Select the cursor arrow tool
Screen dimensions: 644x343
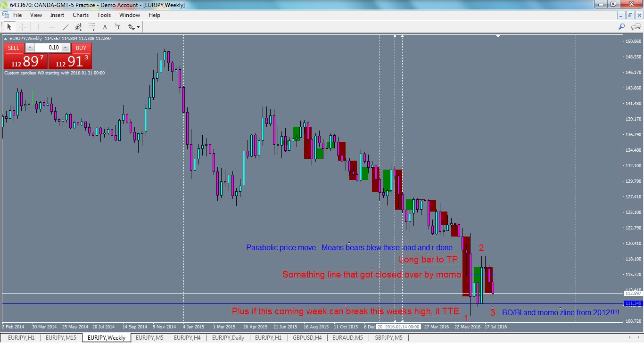click(x=10, y=27)
